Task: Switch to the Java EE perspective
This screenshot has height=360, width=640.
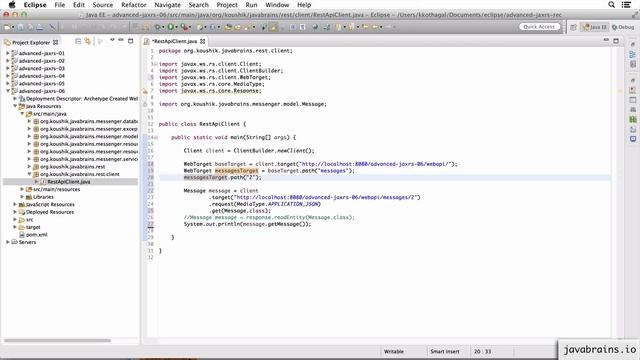Action: pos(594,27)
